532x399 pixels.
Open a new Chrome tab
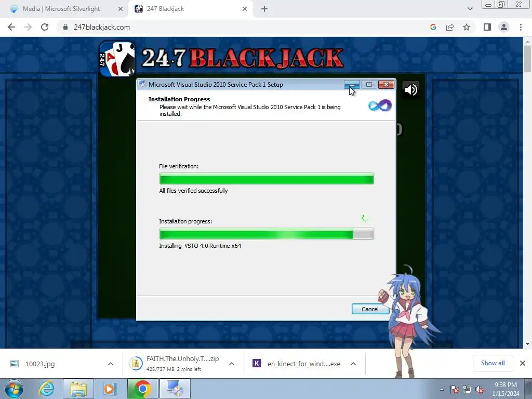click(264, 9)
